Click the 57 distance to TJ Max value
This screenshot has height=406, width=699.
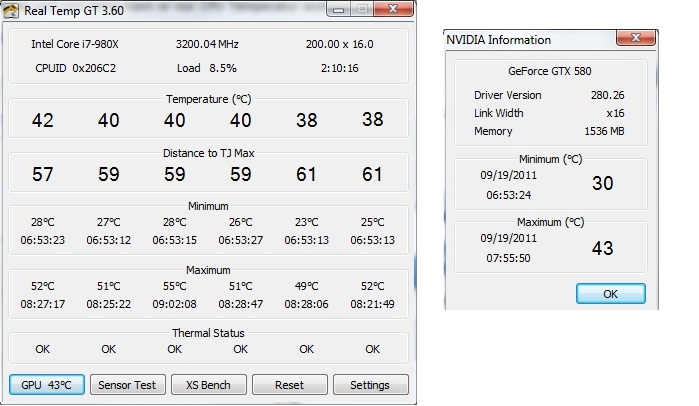[43, 174]
